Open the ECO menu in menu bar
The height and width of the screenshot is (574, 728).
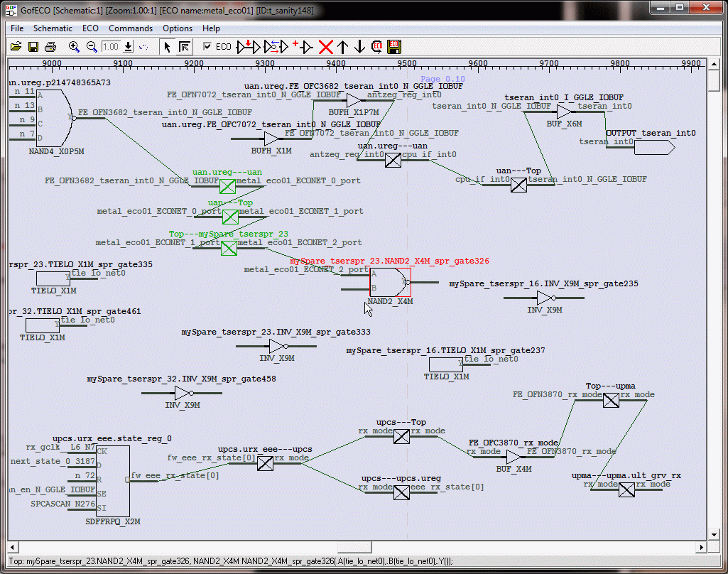coord(90,28)
